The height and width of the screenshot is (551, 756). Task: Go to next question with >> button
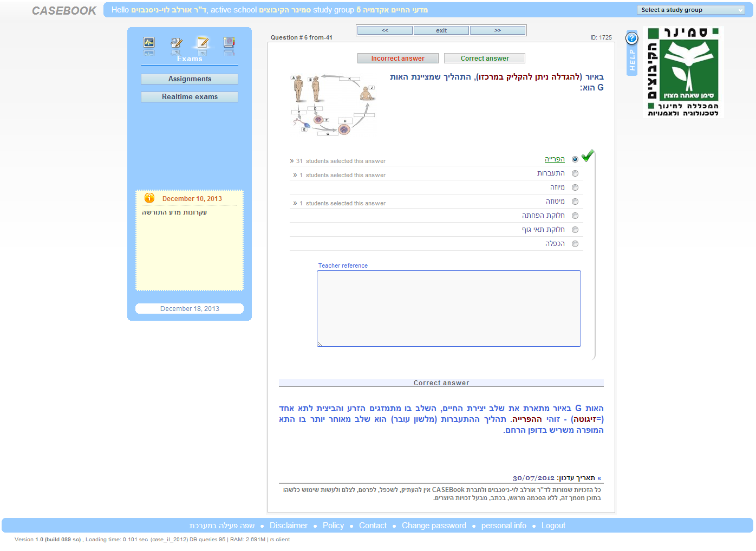(498, 30)
